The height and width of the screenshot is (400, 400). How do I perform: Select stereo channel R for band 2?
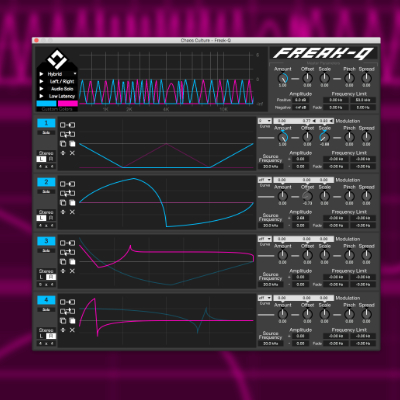51,218
